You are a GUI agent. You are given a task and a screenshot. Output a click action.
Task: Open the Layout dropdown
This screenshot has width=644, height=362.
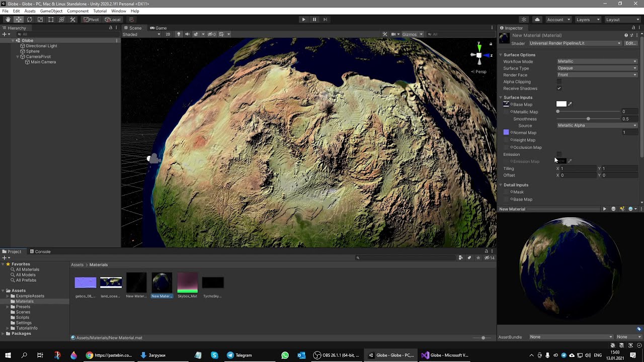point(622,20)
